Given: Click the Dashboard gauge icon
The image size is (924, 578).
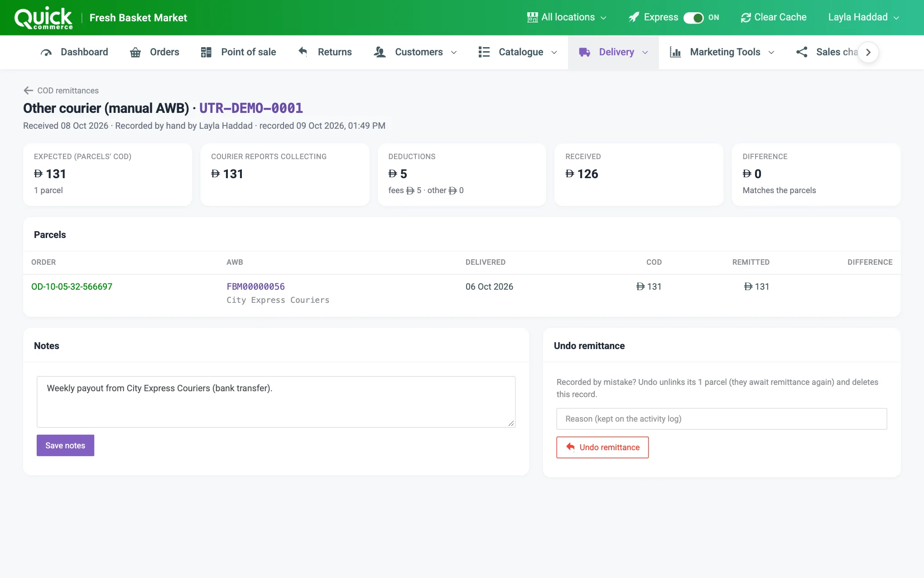Looking at the screenshot, I should pyautogui.click(x=46, y=52).
